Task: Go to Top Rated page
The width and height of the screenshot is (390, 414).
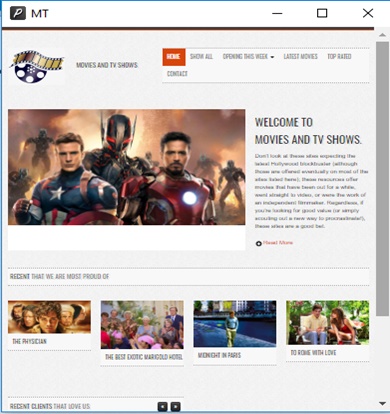Action: tap(339, 57)
